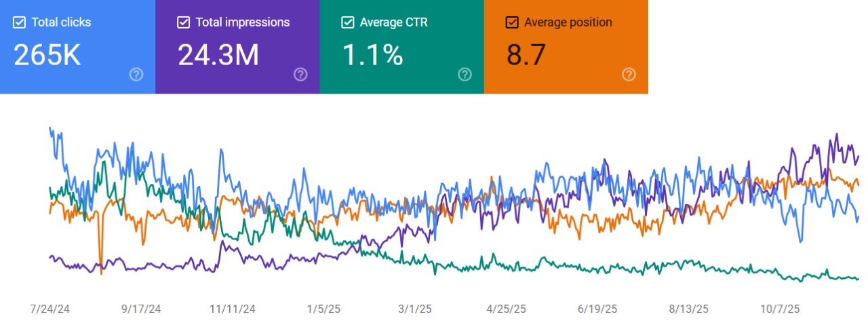Show help tooltip for Average CTR
Image resolution: width=868 pixels, height=327 pixels.
tap(465, 75)
